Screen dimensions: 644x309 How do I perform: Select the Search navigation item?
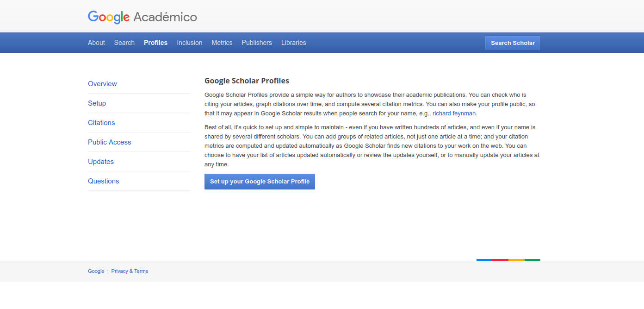point(124,42)
